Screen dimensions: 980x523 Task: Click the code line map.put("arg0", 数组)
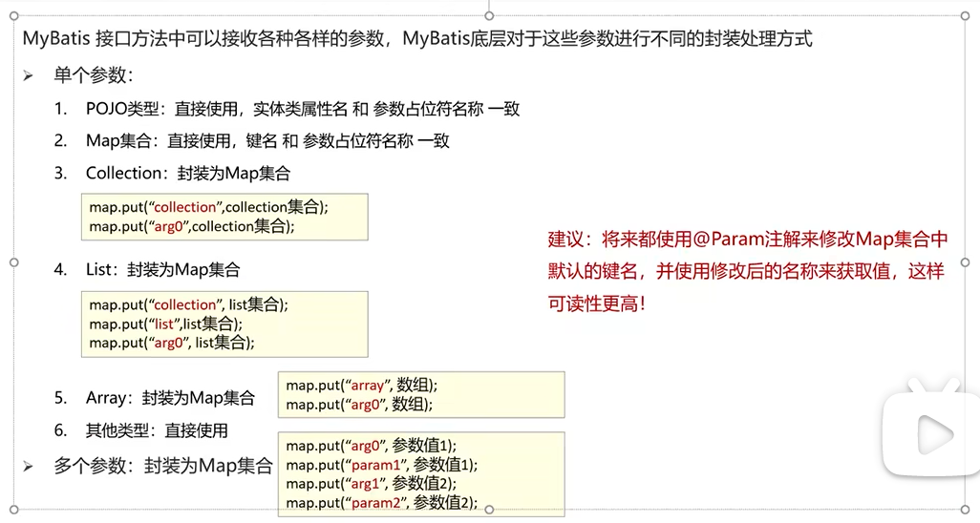(359, 405)
